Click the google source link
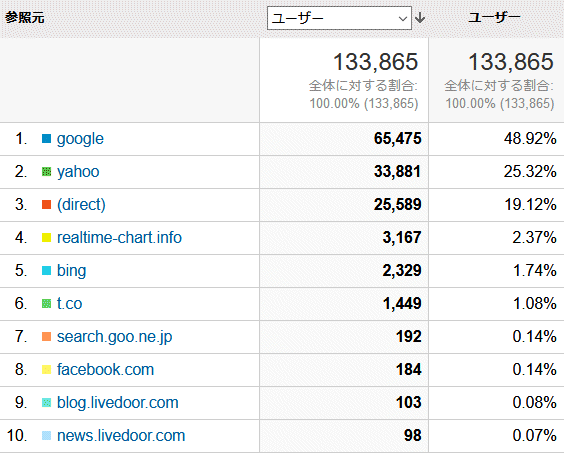564x454 pixels. (x=80, y=139)
